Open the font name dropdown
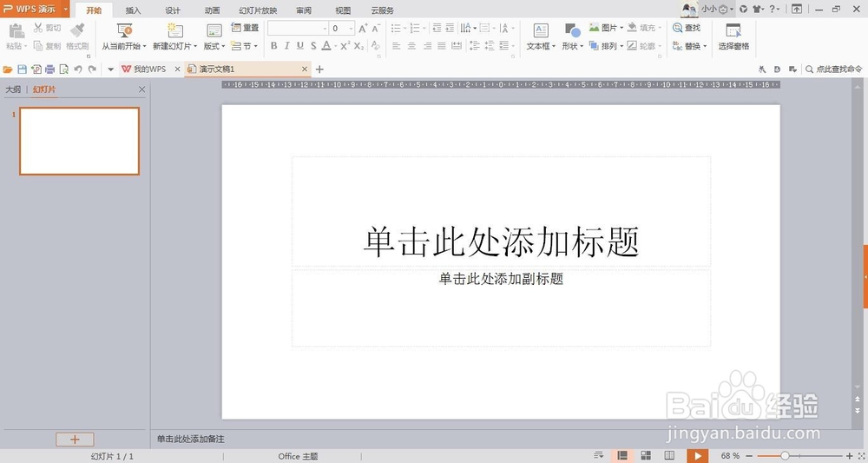Image resolution: width=868 pixels, height=463 pixels. 325,29
